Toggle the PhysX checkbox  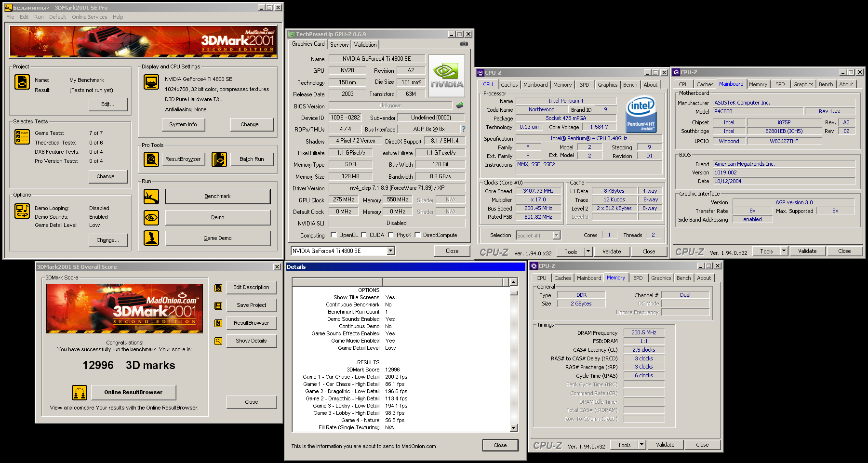[x=391, y=235]
